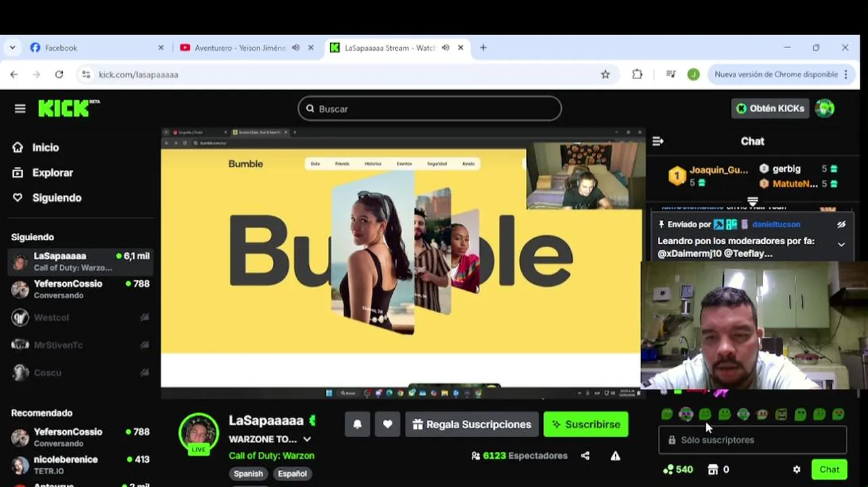
Task: Mute the Aventurero YouTube tab audio
Action: 295,48
